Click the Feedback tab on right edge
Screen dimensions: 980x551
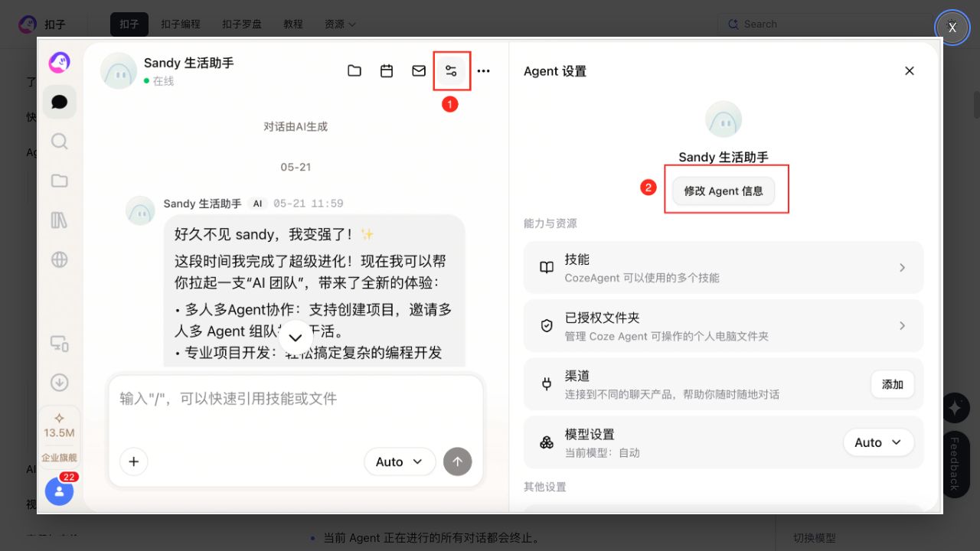[955, 463]
